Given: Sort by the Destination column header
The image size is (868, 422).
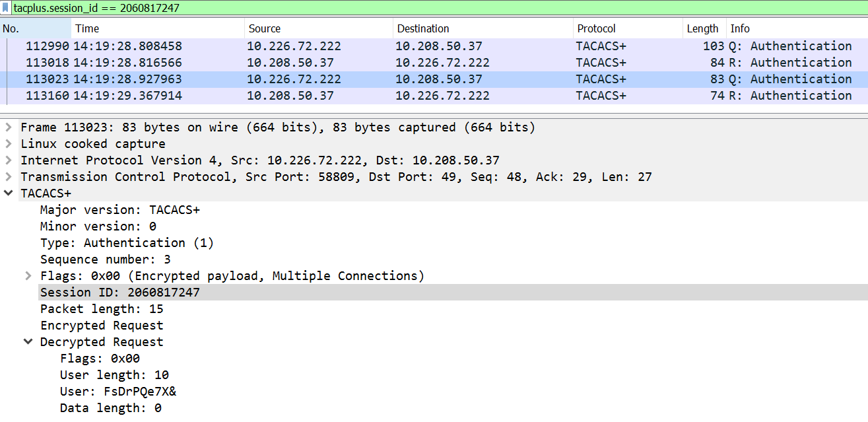Looking at the screenshot, I should pyautogui.click(x=483, y=29).
